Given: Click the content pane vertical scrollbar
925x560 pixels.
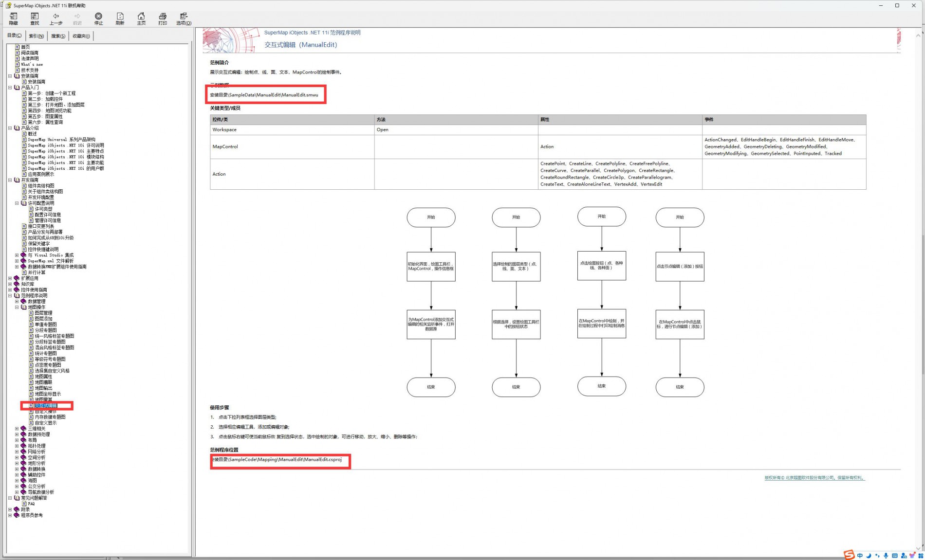Looking at the screenshot, I should pos(919,292).
